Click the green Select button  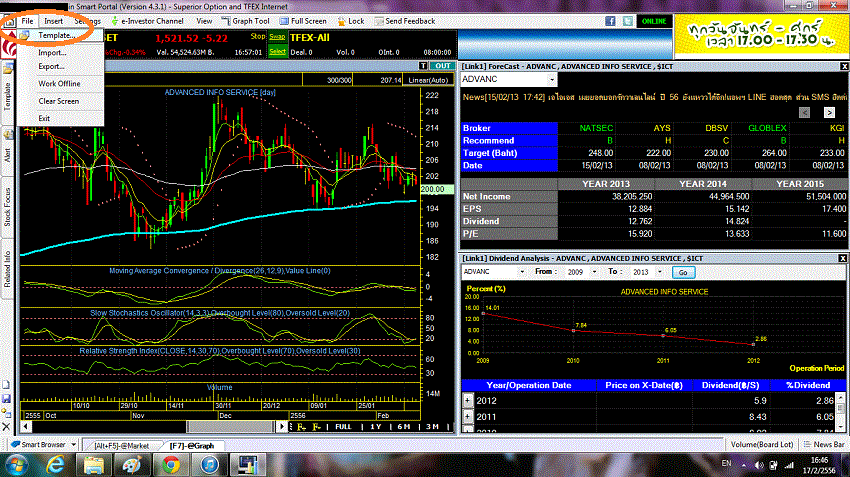(x=277, y=51)
